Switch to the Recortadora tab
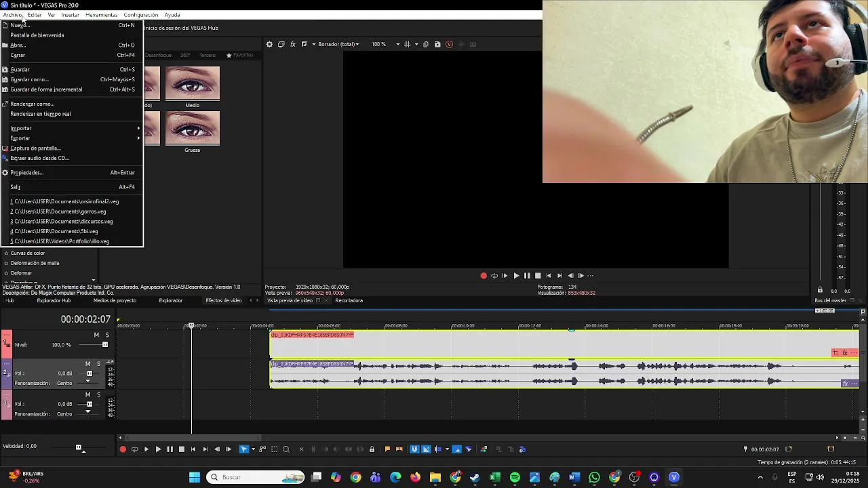The height and width of the screenshot is (488, 868). pyautogui.click(x=349, y=300)
